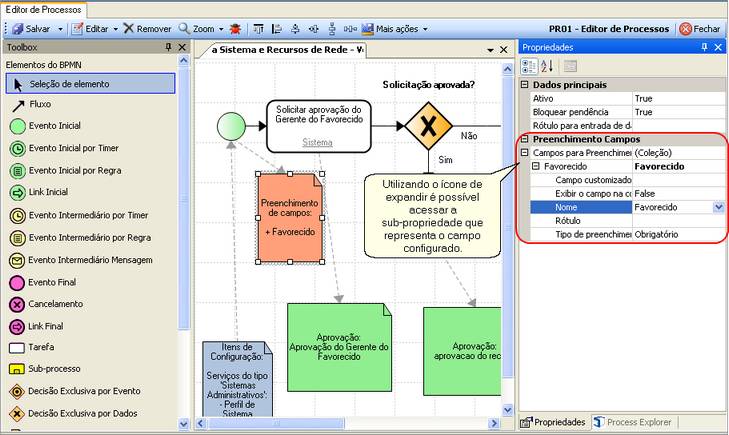Select the Seleção de elemento tool

point(91,84)
